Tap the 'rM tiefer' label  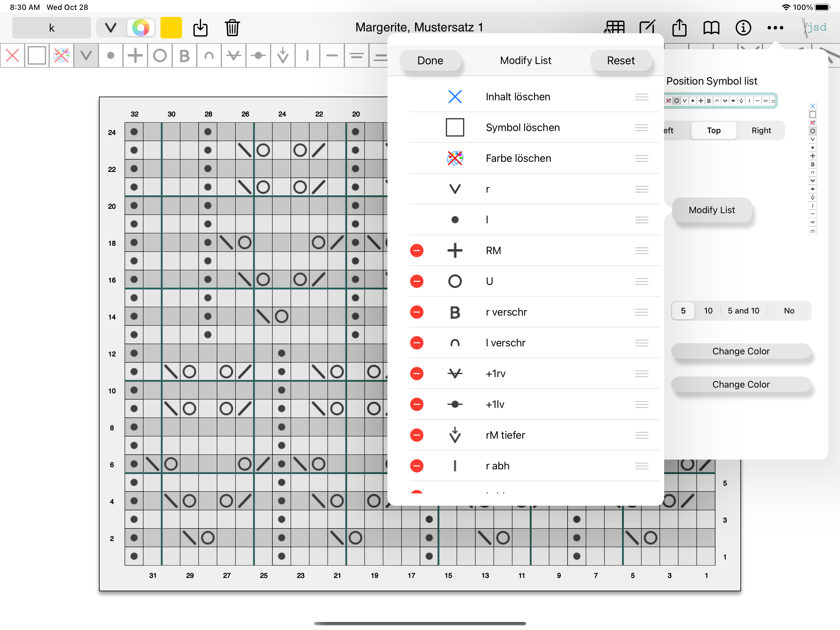pos(505,436)
